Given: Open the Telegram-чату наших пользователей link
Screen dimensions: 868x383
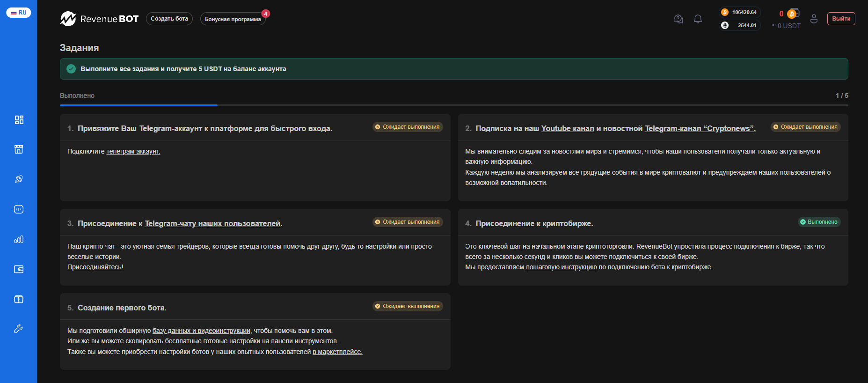Looking at the screenshot, I should click(x=212, y=223).
